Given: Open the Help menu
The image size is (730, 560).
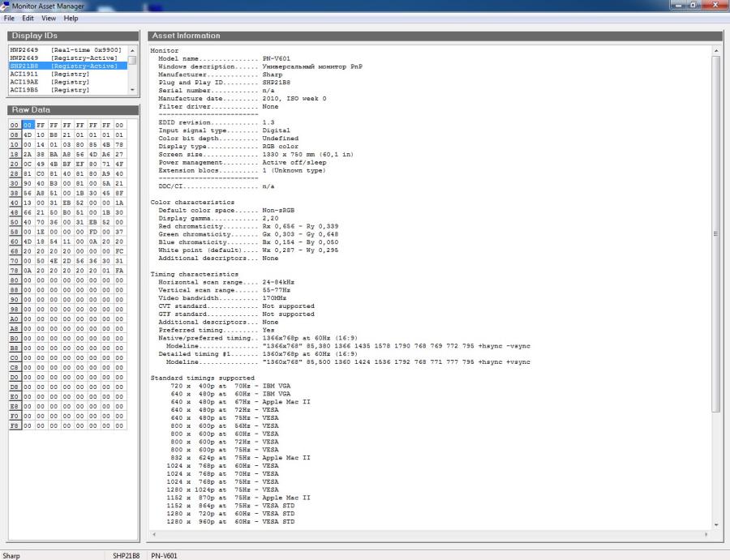Looking at the screenshot, I should [71, 18].
